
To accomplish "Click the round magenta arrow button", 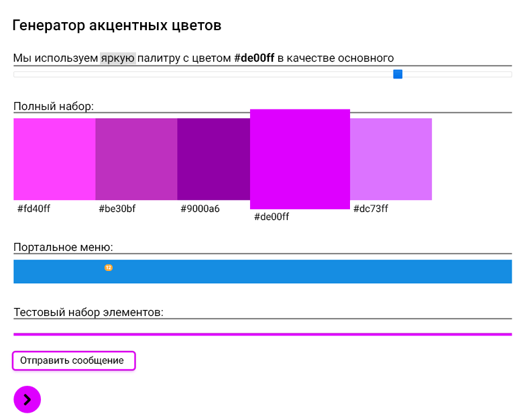I will 27,399.
